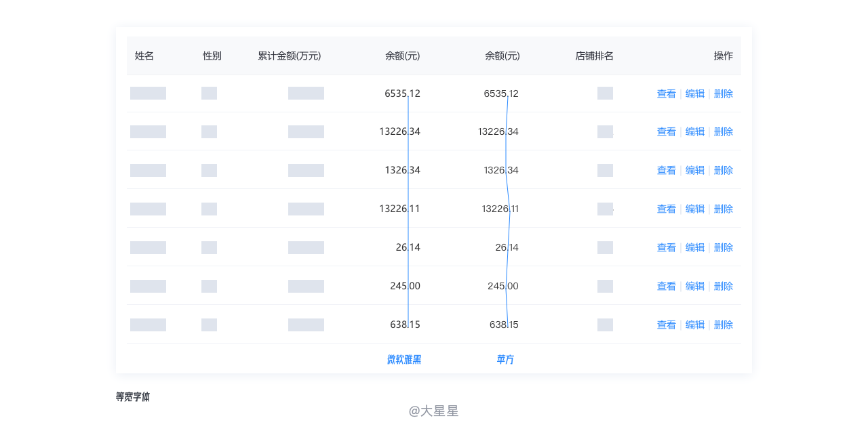Click 编辑 in the 6535.12 row
The height and width of the screenshot is (435, 868).
(x=695, y=94)
